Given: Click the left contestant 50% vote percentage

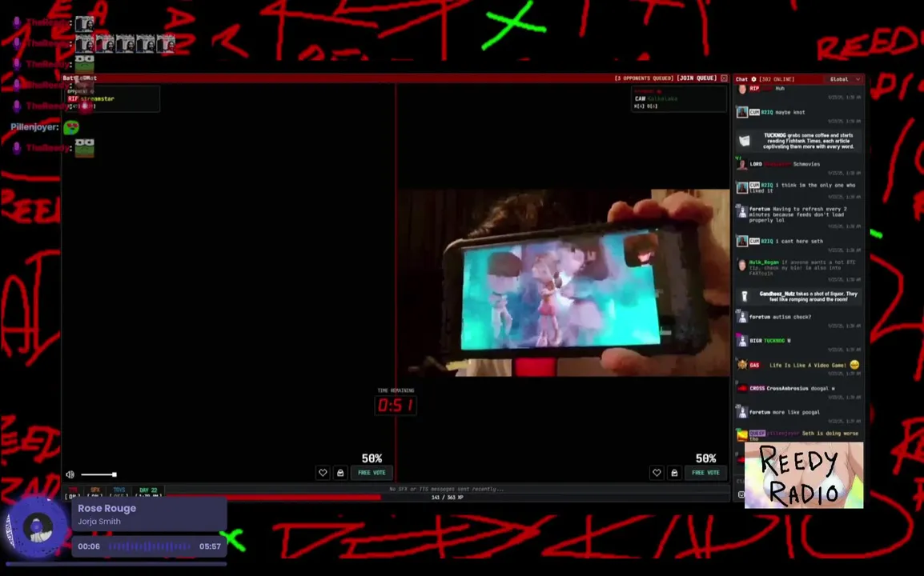Looking at the screenshot, I should [372, 458].
